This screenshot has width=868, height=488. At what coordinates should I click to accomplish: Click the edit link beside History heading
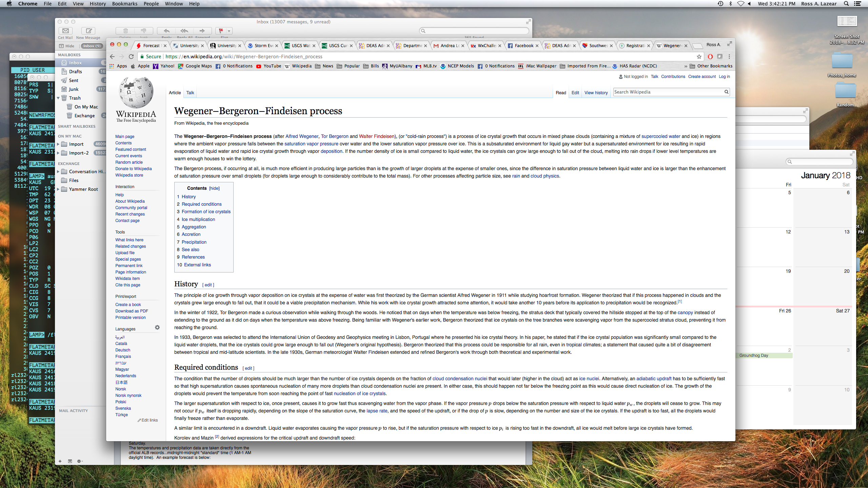(x=208, y=285)
